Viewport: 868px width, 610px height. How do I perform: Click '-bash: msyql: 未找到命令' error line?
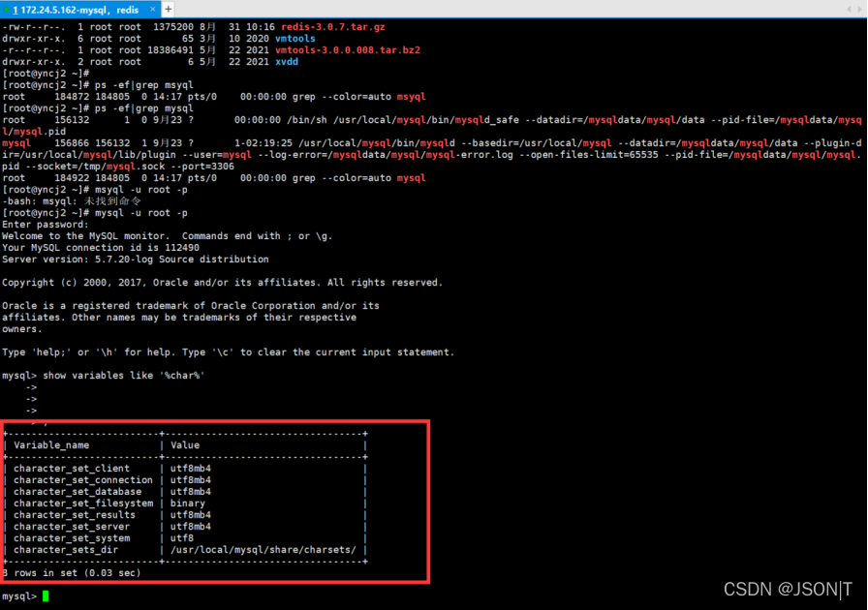(72, 201)
